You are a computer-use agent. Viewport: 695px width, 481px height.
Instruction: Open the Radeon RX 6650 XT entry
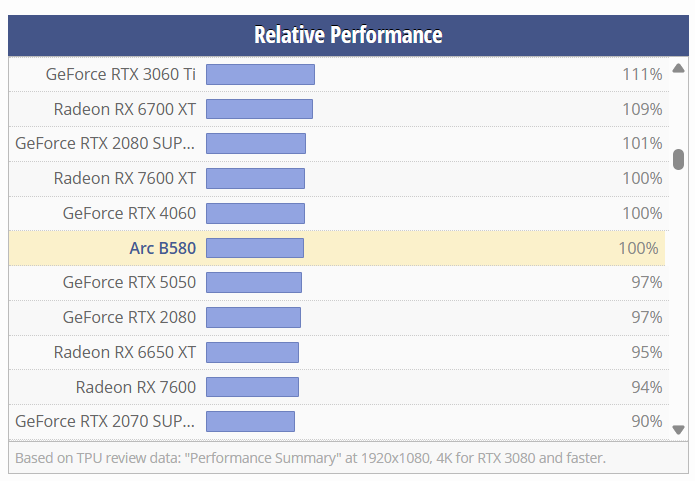(125, 352)
